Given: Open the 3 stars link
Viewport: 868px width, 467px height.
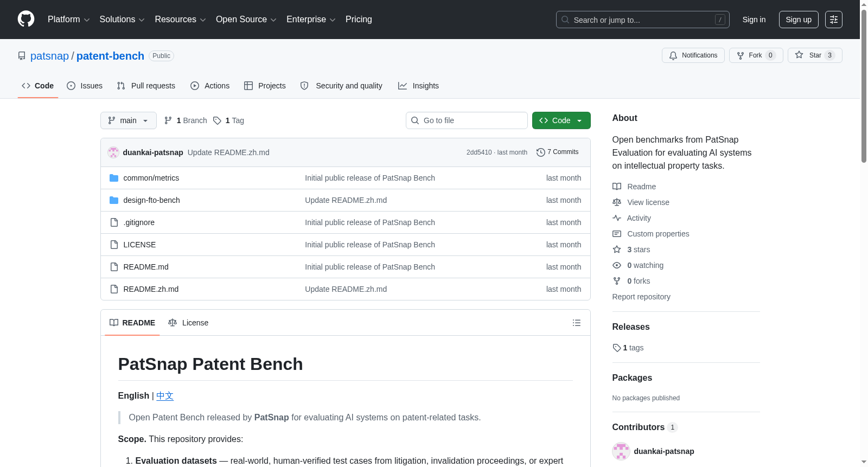Looking at the screenshot, I should (631, 250).
